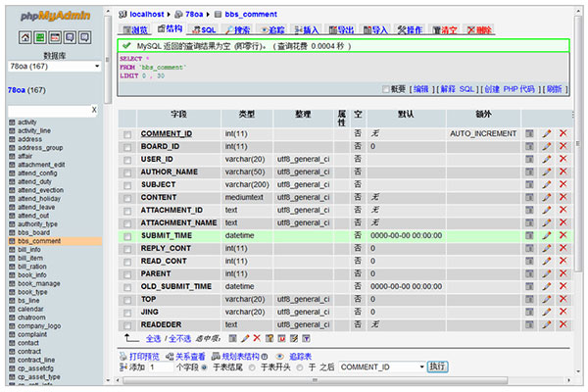The height and width of the screenshot is (392, 588).
Task: Open the 78oa (167) database dropdown
Action: [x=55, y=67]
